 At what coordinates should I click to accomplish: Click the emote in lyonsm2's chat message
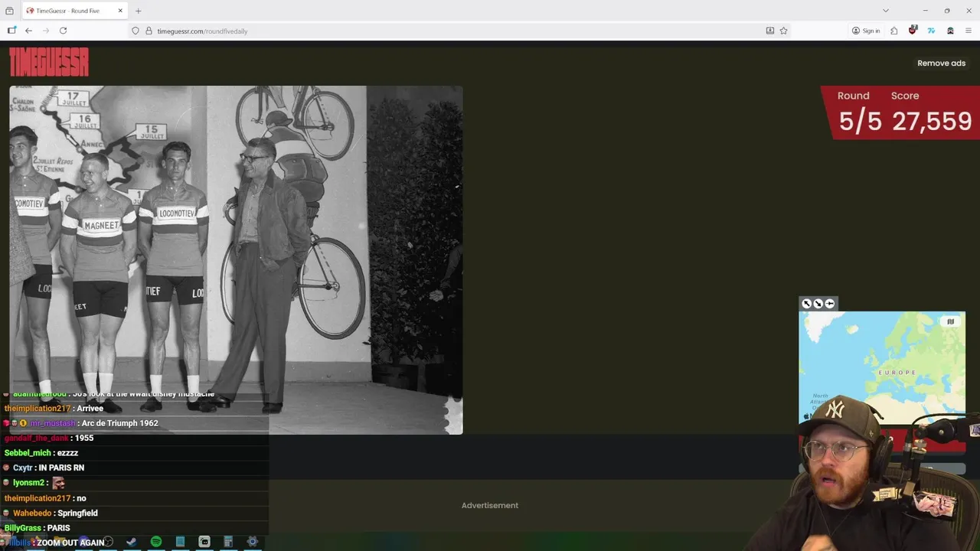tap(58, 483)
